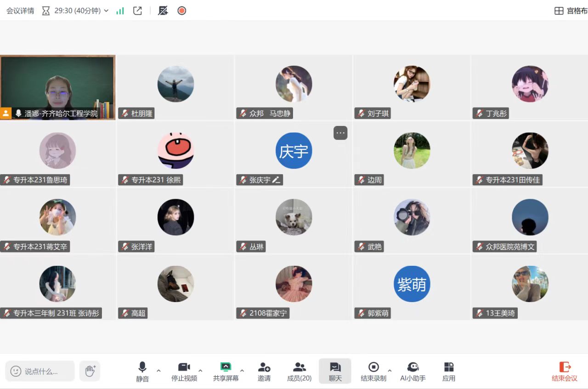Mute microphone with 静音 button
This screenshot has height=389, width=588.
142,371
